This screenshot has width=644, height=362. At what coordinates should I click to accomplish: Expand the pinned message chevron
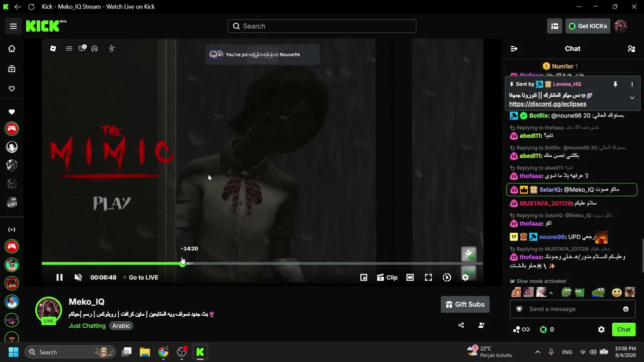pyautogui.click(x=632, y=98)
